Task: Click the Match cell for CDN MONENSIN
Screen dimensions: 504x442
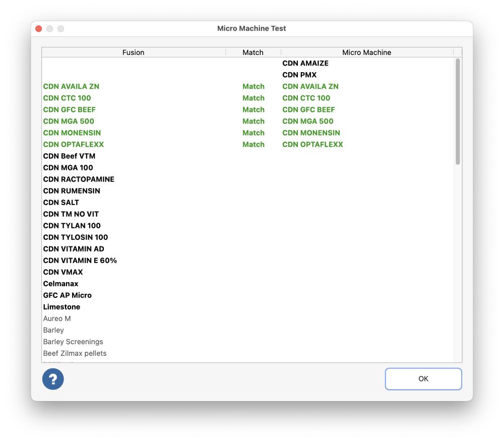Action: [254, 133]
